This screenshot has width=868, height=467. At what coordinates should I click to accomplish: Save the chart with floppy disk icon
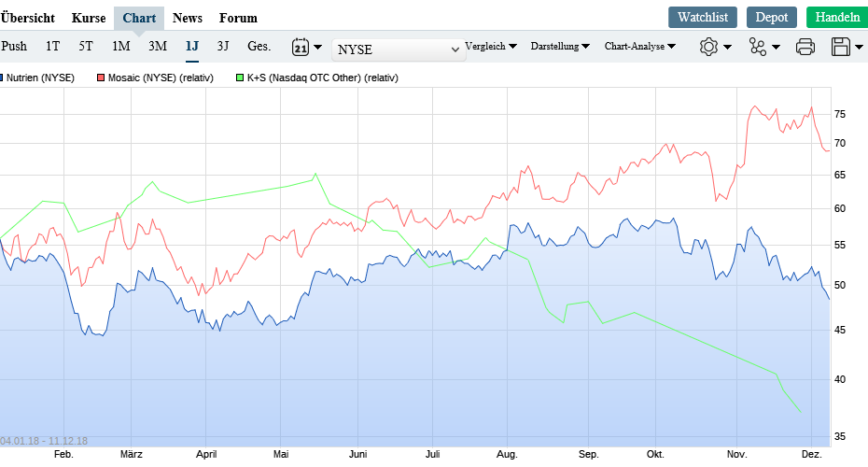click(840, 47)
